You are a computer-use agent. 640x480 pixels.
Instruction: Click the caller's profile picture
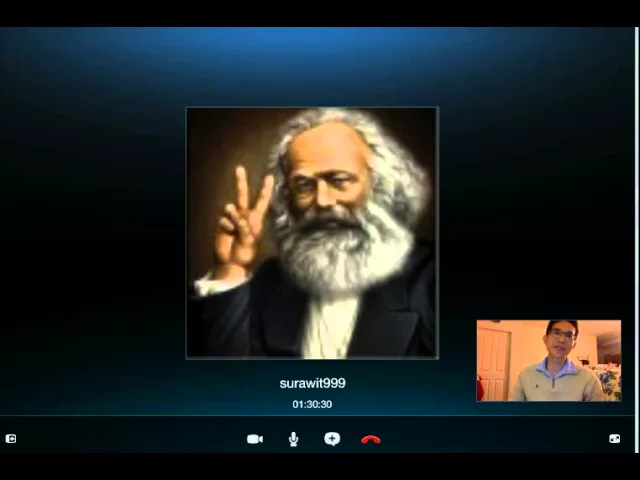coord(312,233)
